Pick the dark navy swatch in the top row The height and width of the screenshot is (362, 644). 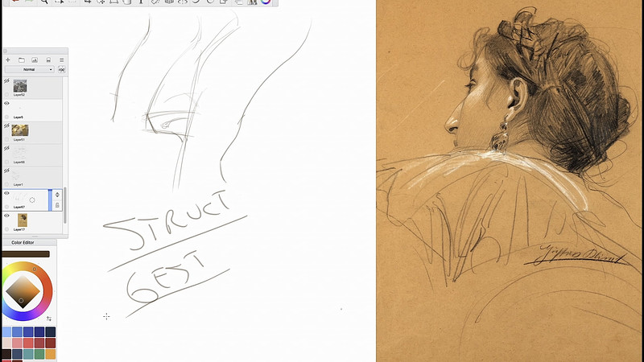tap(51, 331)
